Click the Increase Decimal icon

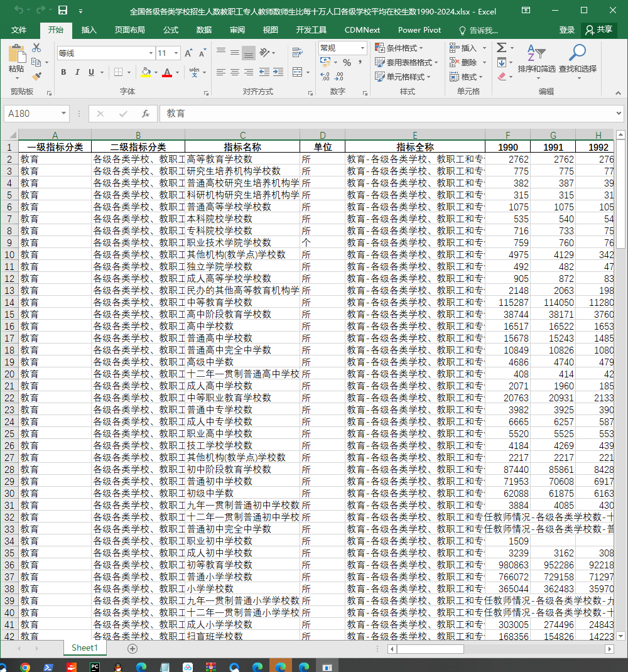tap(325, 76)
